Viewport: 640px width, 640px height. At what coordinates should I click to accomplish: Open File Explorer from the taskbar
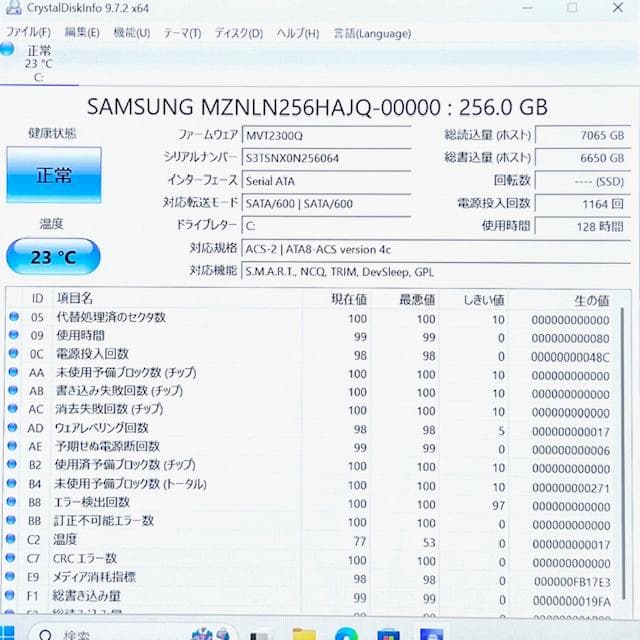point(303,634)
